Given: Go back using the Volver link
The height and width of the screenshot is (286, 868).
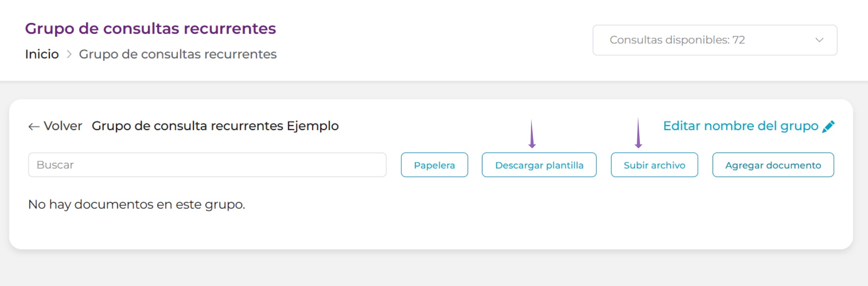Looking at the screenshot, I should [63, 126].
